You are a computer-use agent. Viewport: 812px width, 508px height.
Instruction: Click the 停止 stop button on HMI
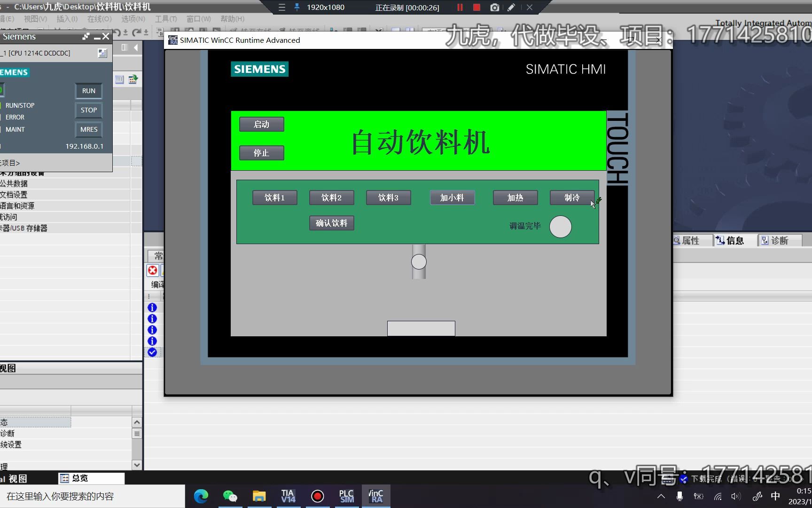(262, 153)
